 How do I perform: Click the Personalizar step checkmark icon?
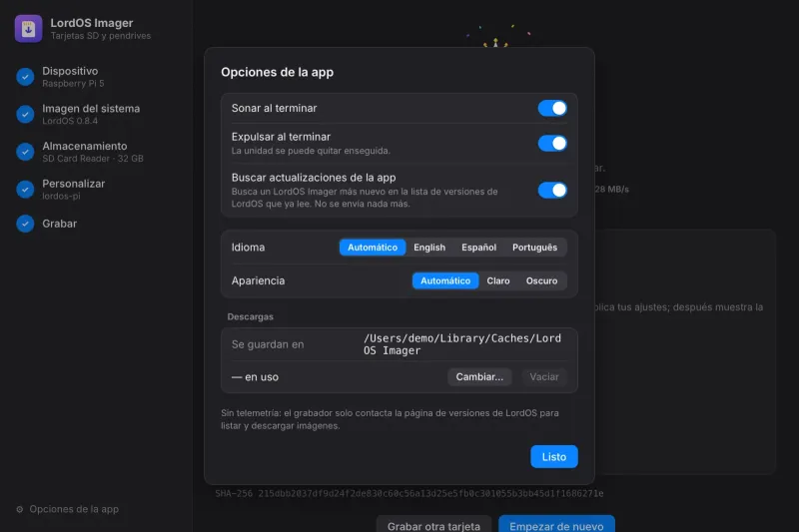[25, 190]
